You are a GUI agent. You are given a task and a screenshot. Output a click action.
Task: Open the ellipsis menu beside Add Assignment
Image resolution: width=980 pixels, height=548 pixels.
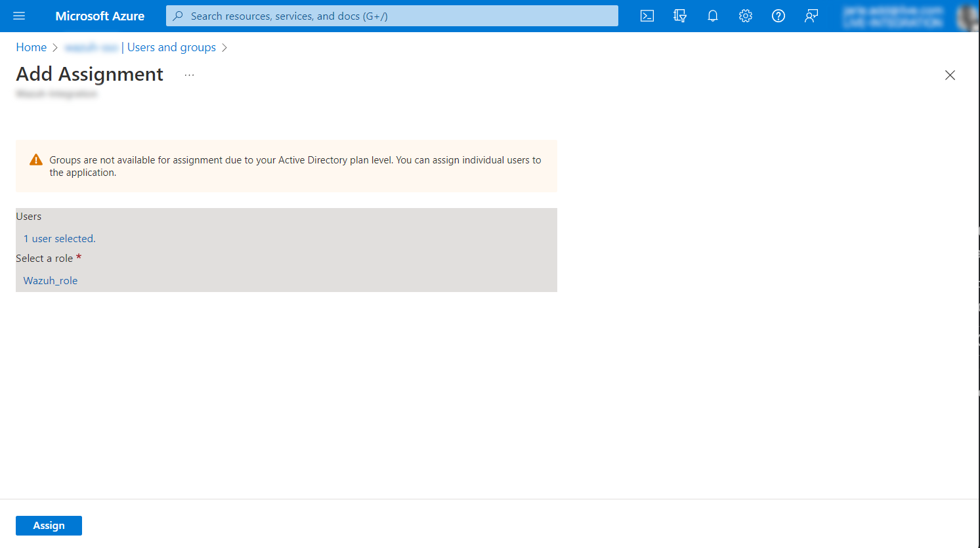tap(189, 75)
